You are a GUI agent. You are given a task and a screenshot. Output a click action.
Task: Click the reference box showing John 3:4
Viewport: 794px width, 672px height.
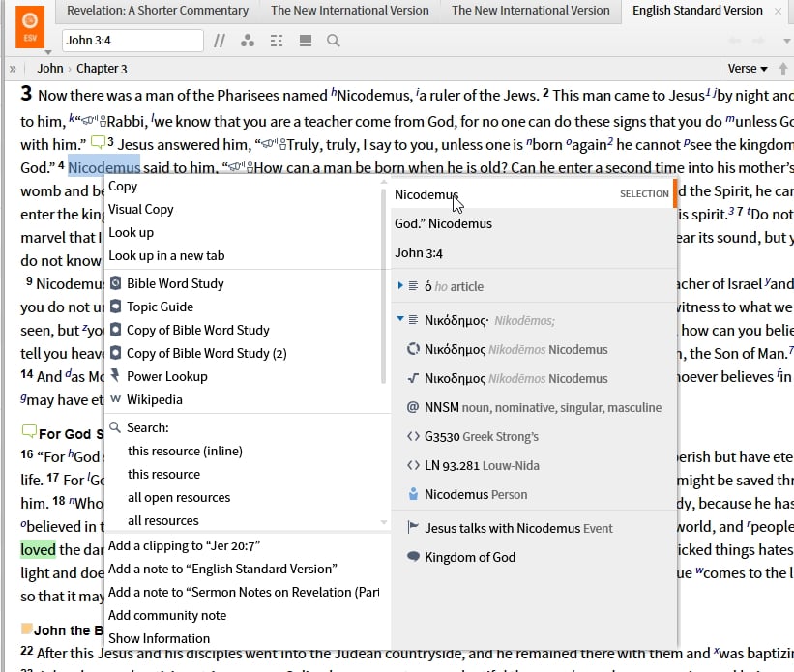[x=132, y=41]
